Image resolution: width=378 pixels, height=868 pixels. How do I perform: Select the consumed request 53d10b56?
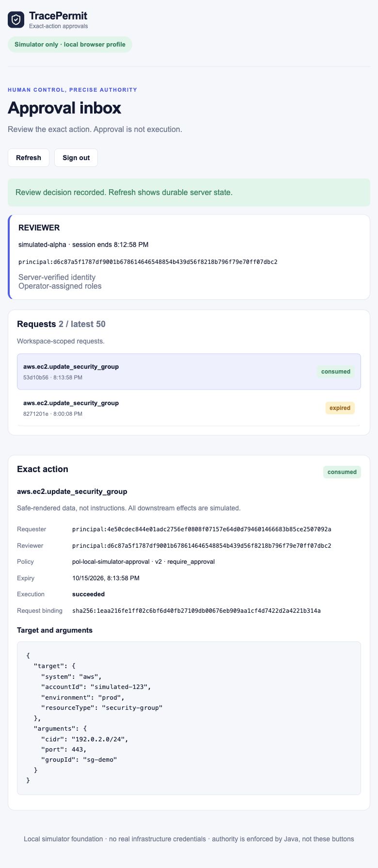(x=189, y=372)
